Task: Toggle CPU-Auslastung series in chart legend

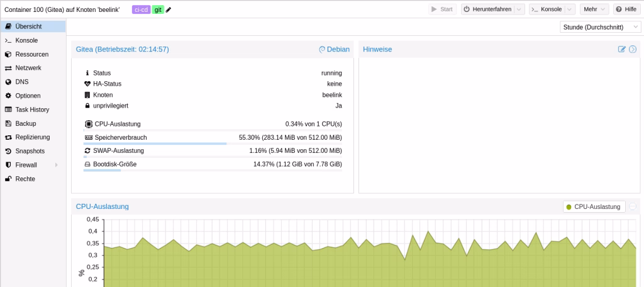Action: [594, 206]
